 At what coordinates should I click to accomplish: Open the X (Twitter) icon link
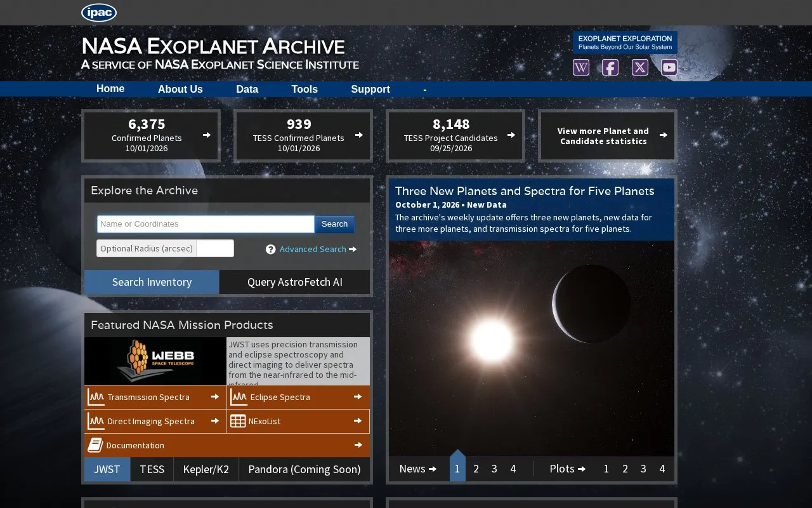tap(640, 67)
